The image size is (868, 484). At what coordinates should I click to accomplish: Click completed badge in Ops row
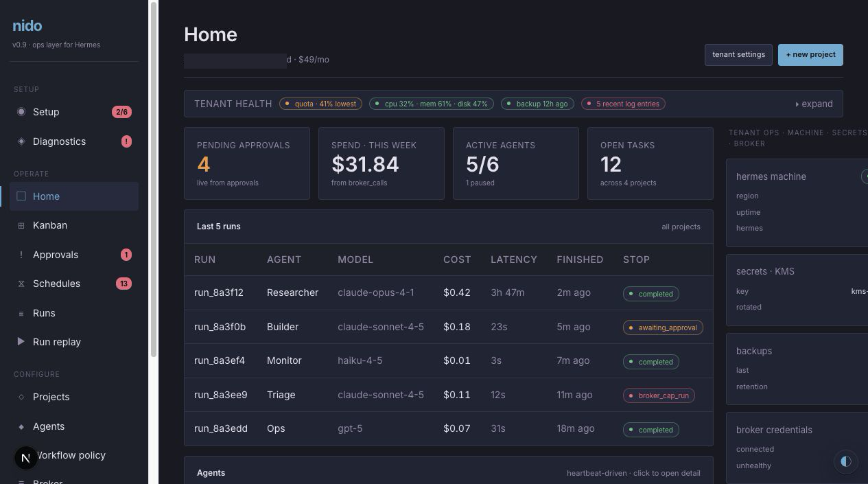(x=651, y=430)
